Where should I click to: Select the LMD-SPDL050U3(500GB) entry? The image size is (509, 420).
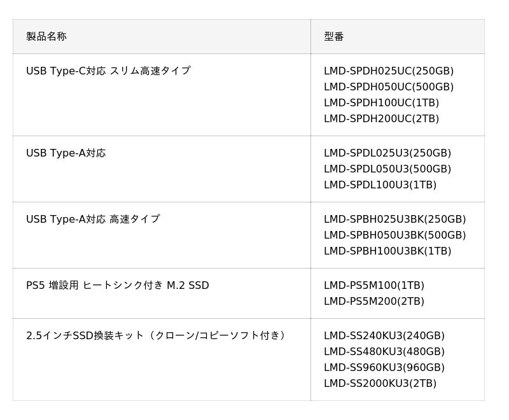pyautogui.click(x=387, y=169)
